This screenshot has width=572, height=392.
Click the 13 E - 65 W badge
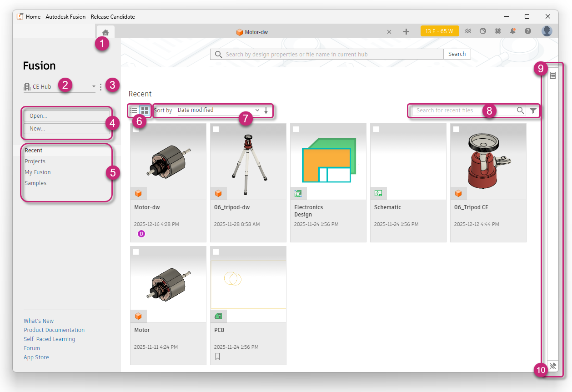click(x=440, y=31)
